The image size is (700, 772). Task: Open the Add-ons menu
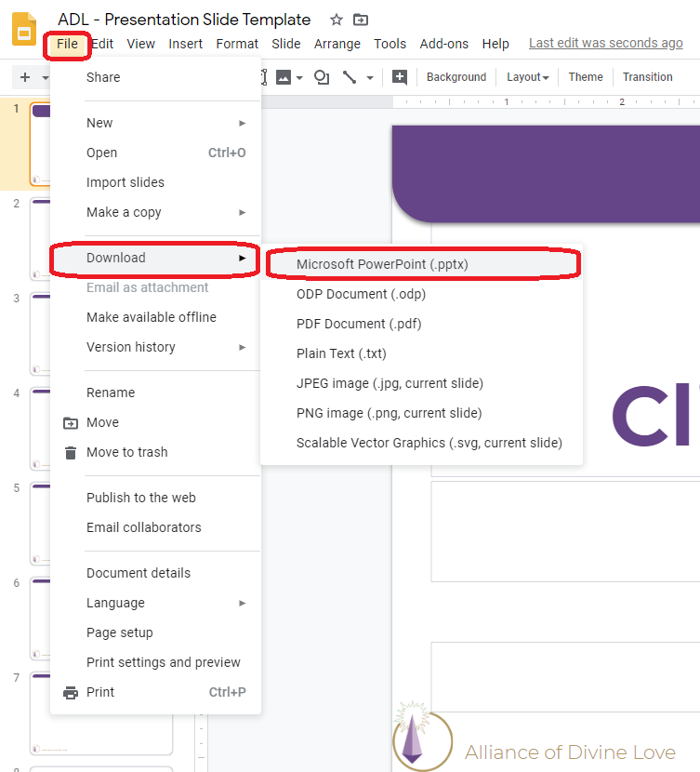pos(443,45)
